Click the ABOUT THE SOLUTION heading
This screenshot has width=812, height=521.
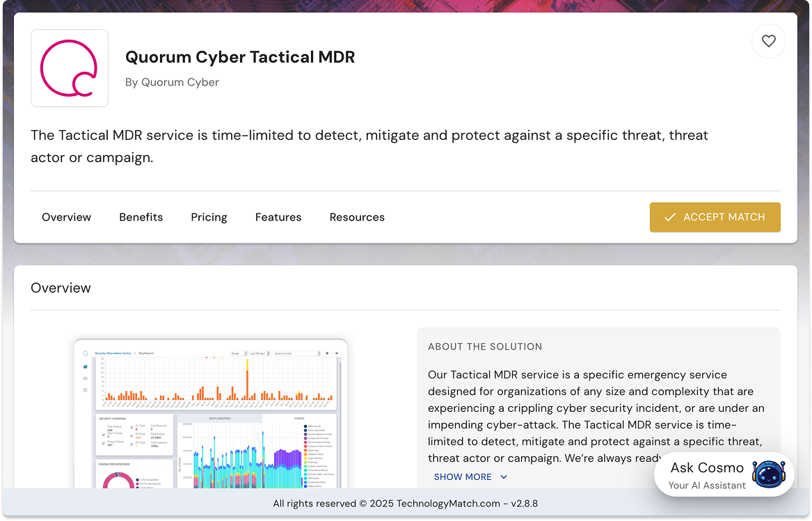tap(485, 346)
